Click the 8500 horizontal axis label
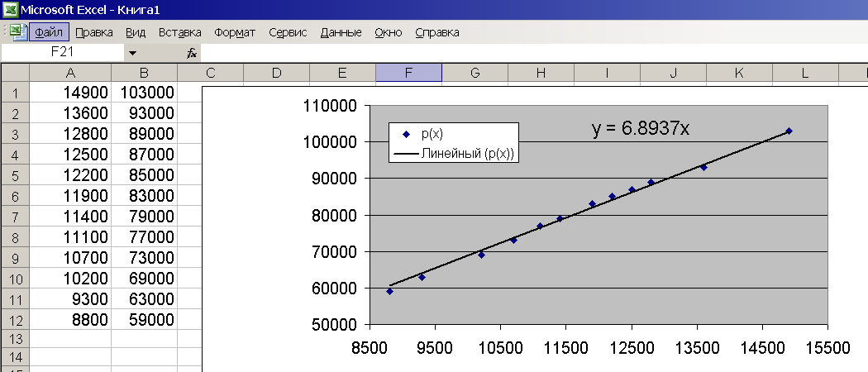868x372 pixels. pos(370,348)
